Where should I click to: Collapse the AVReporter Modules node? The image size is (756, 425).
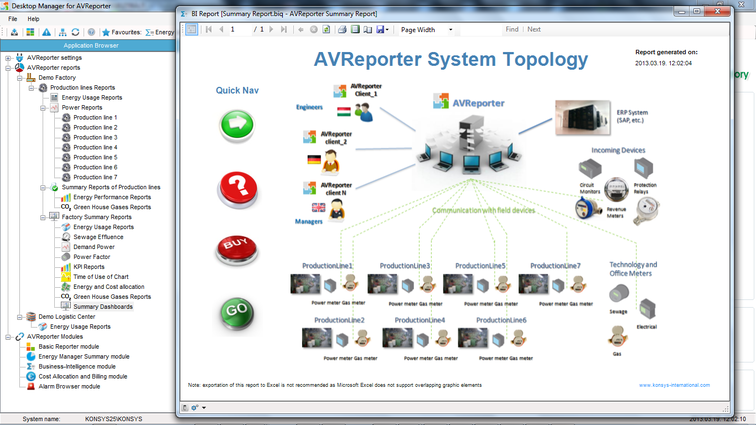pos(8,337)
